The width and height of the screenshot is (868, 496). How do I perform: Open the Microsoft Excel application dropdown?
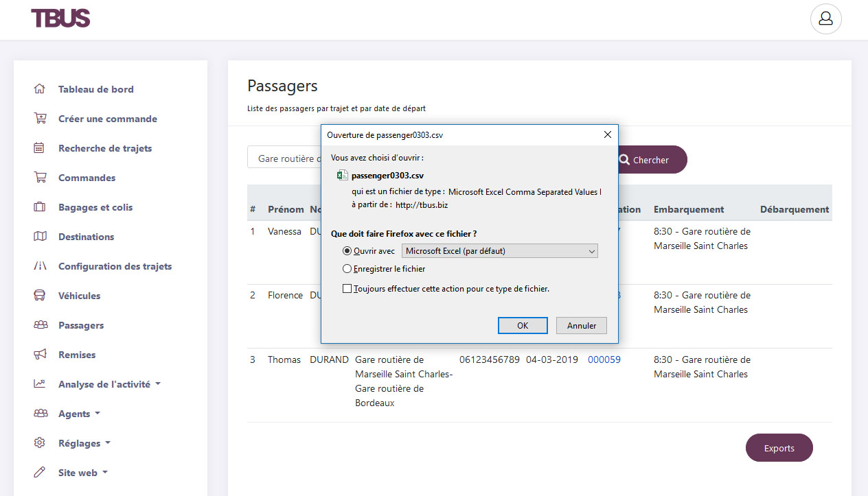pos(499,251)
